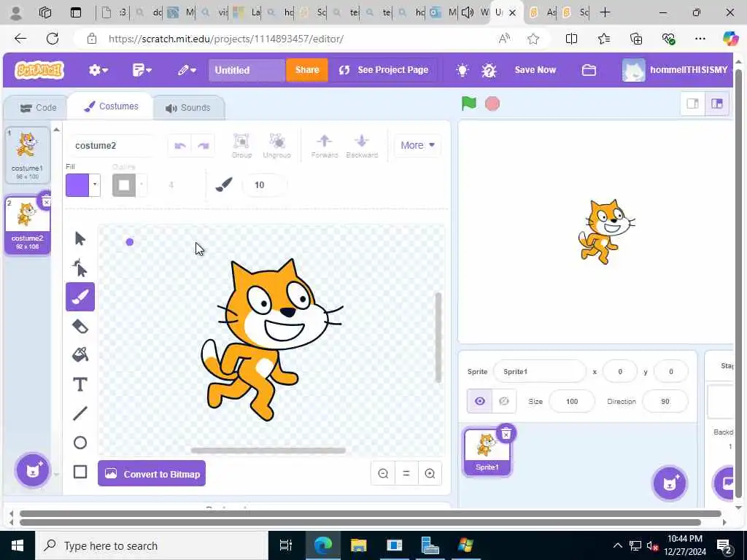This screenshot has width=747, height=560.
Task: Zoom out the paint canvas
Action: click(x=383, y=474)
